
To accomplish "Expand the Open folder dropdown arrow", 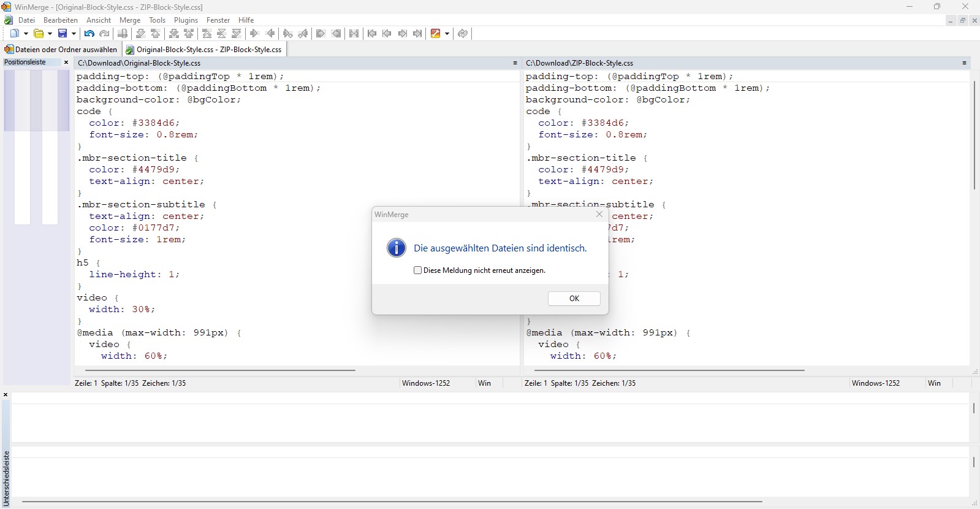I will click(x=50, y=34).
